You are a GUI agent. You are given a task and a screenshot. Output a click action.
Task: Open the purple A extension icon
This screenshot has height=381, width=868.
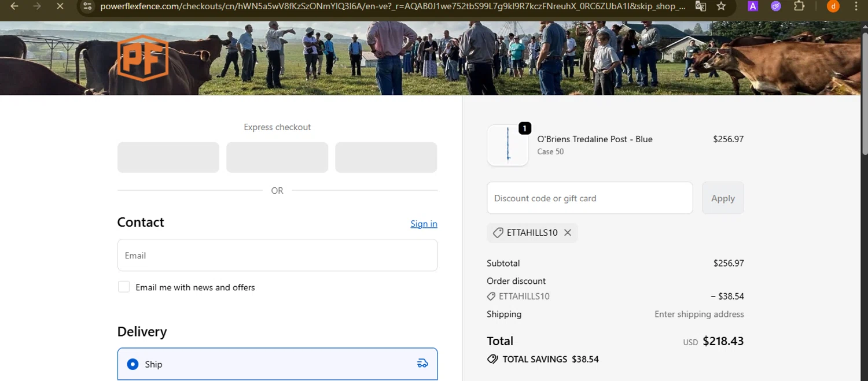pos(753,6)
